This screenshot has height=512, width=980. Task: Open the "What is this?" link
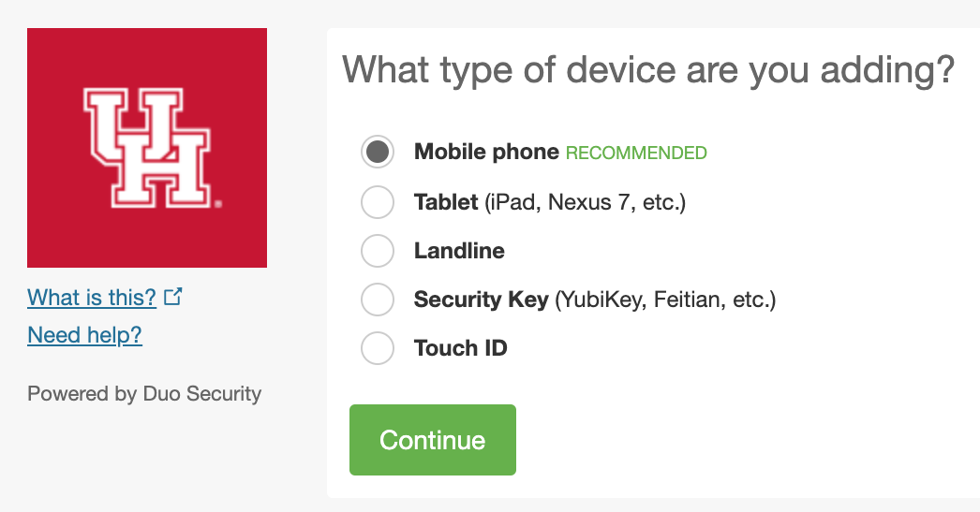92,298
